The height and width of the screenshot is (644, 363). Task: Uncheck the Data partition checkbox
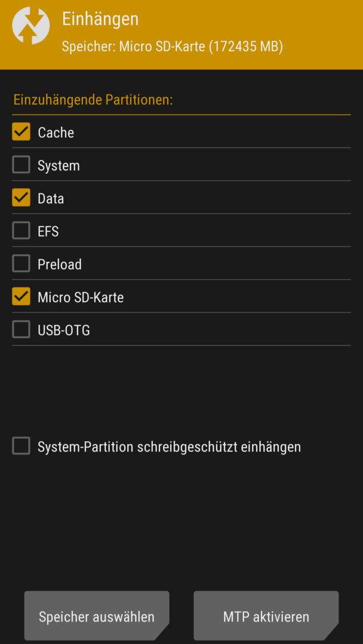pyautogui.click(x=21, y=197)
